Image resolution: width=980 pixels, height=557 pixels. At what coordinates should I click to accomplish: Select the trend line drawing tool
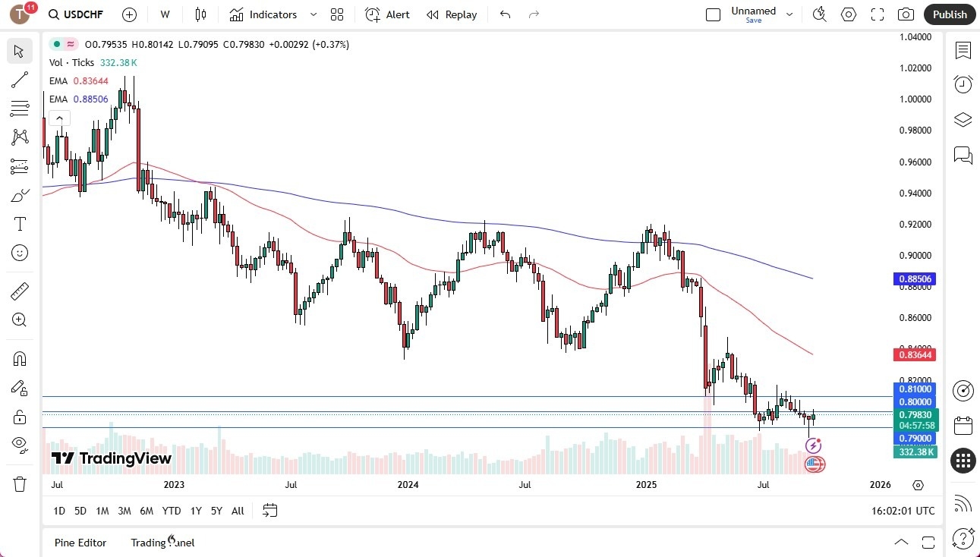[x=20, y=80]
